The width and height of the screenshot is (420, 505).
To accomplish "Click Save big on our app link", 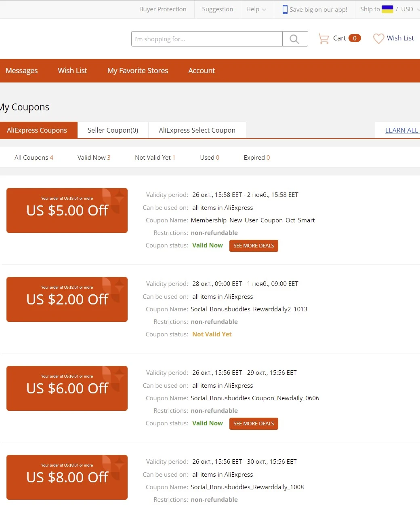I will click(x=318, y=9).
